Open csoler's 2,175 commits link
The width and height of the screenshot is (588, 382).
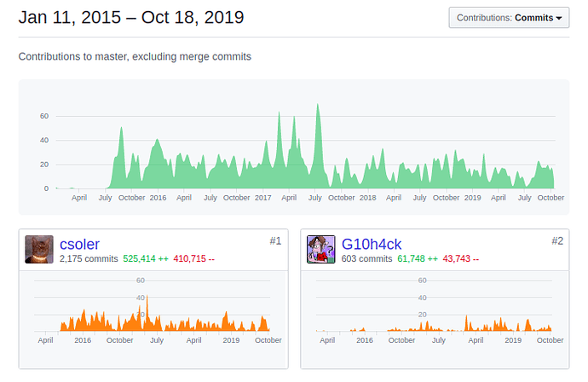(89, 258)
